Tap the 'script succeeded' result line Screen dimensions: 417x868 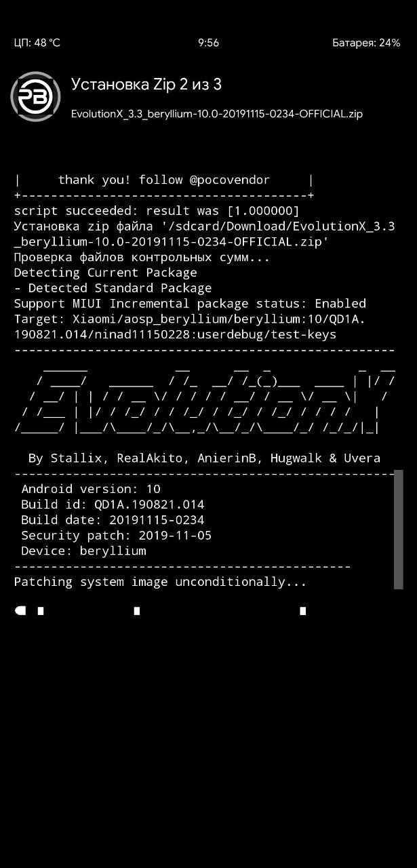(157, 211)
